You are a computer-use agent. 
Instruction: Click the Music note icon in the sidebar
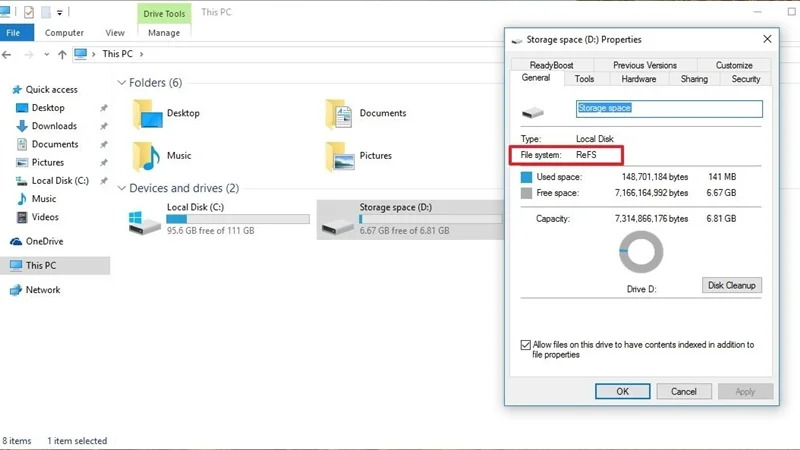click(21, 199)
